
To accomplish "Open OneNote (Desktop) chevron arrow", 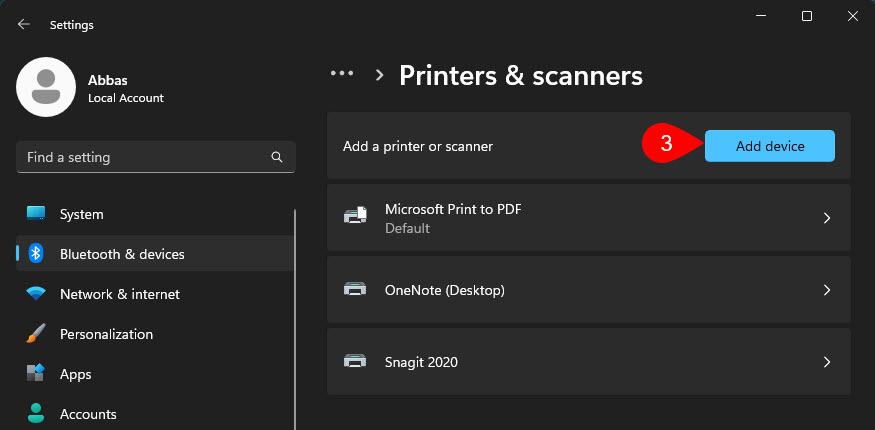I will [826, 290].
